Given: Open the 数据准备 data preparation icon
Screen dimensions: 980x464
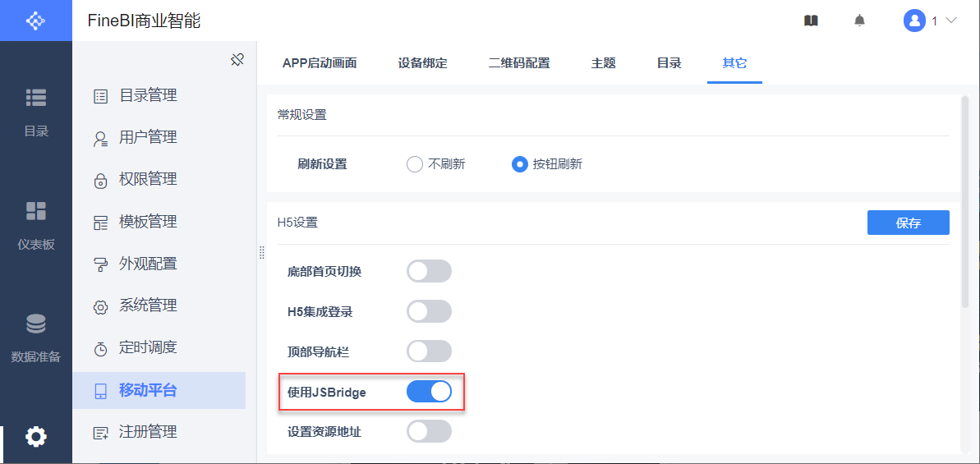Looking at the screenshot, I should [x=36, y=324].
